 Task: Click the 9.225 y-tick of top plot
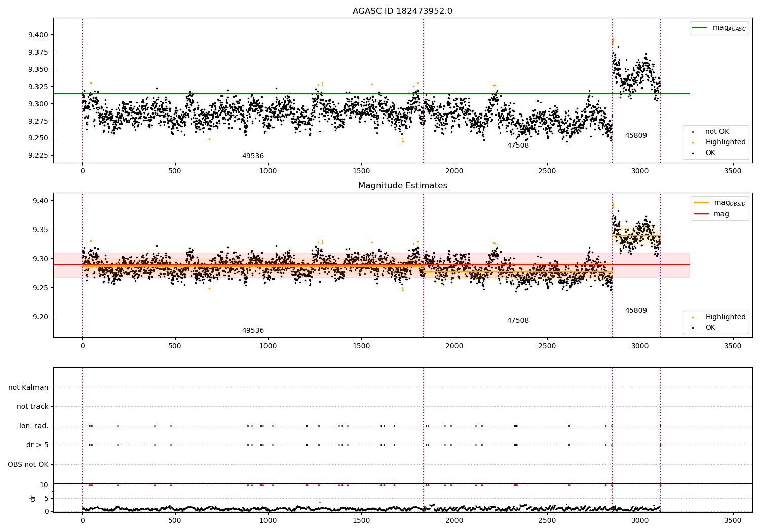38,156
